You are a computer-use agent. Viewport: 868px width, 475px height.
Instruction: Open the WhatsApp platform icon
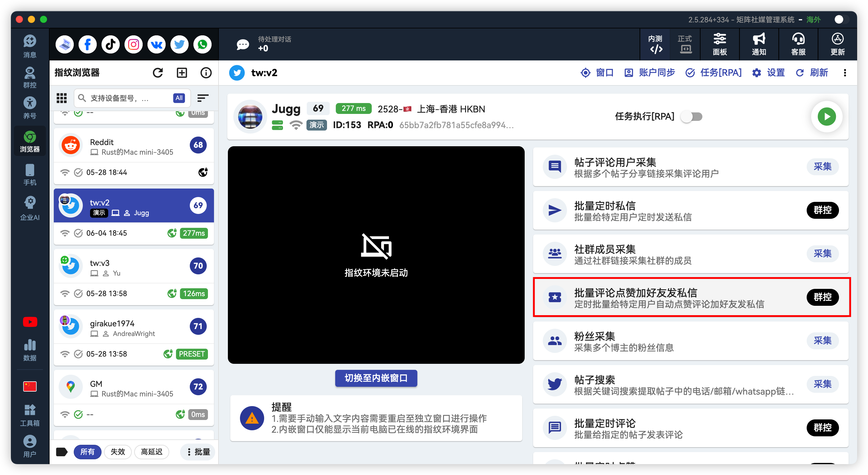pos(202,44)
